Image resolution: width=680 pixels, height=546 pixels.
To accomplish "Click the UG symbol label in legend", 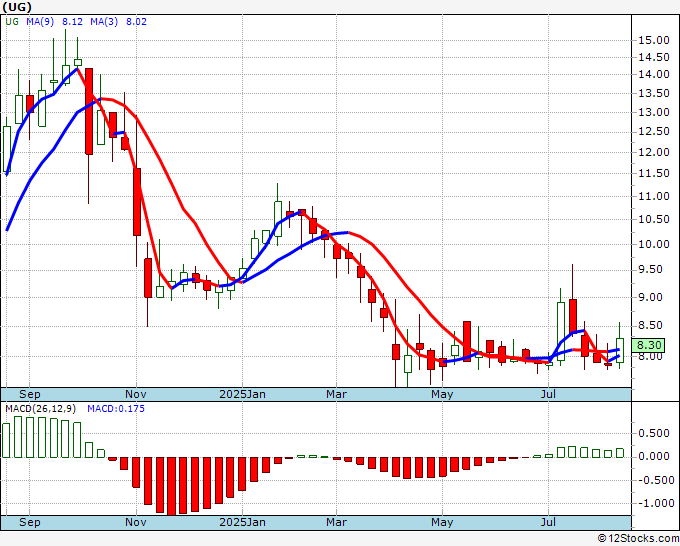I will [12, 21].
